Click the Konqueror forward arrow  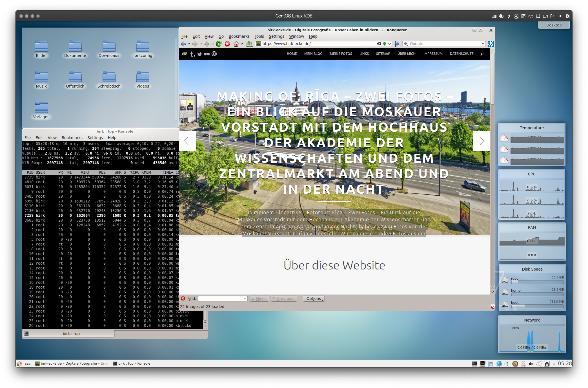[195, 44]
